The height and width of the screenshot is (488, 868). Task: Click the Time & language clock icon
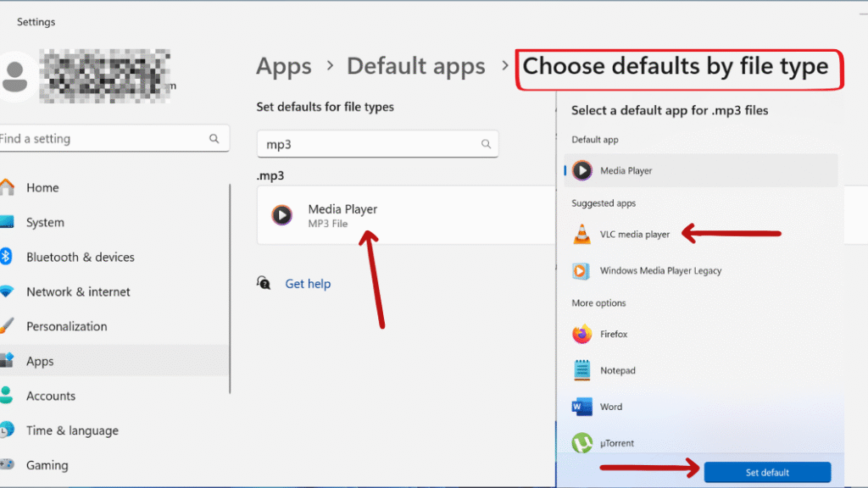point(7,430)
